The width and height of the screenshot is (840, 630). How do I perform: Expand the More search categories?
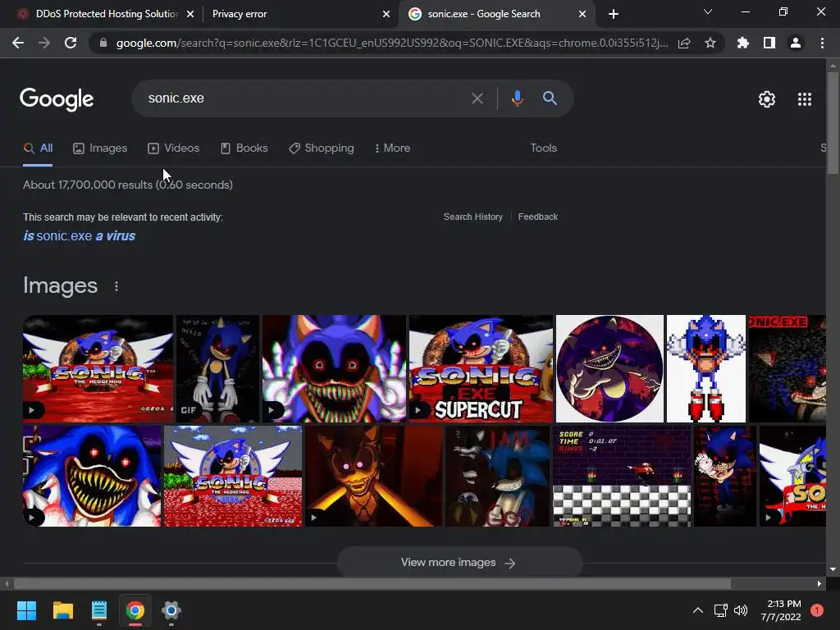392,148
